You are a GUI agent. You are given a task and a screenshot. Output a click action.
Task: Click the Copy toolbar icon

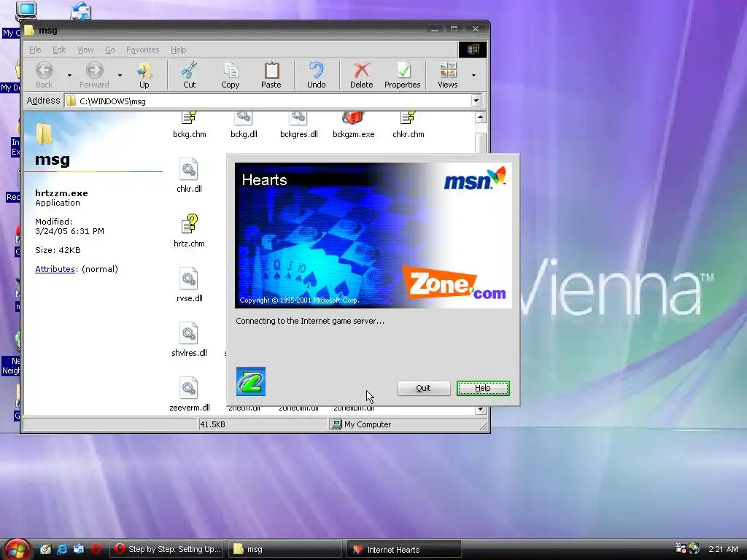pyautogui.click(x=230, y=75)
